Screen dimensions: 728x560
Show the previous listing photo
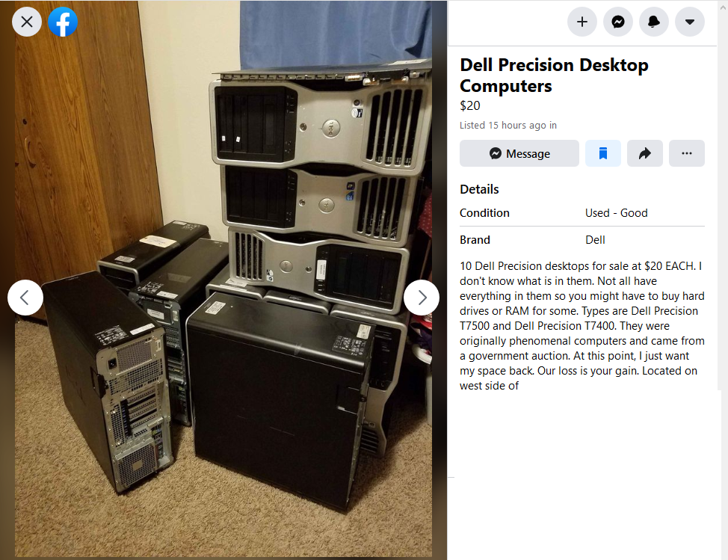pos(25,297)
